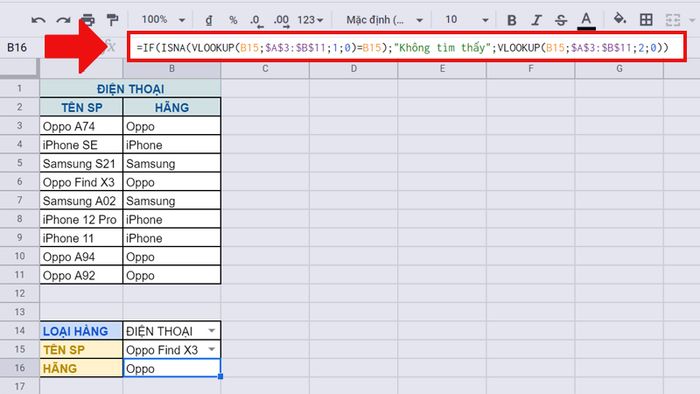700x394 pixels.
Task: Click the Redo icon
Action: (x=63, y=20)
